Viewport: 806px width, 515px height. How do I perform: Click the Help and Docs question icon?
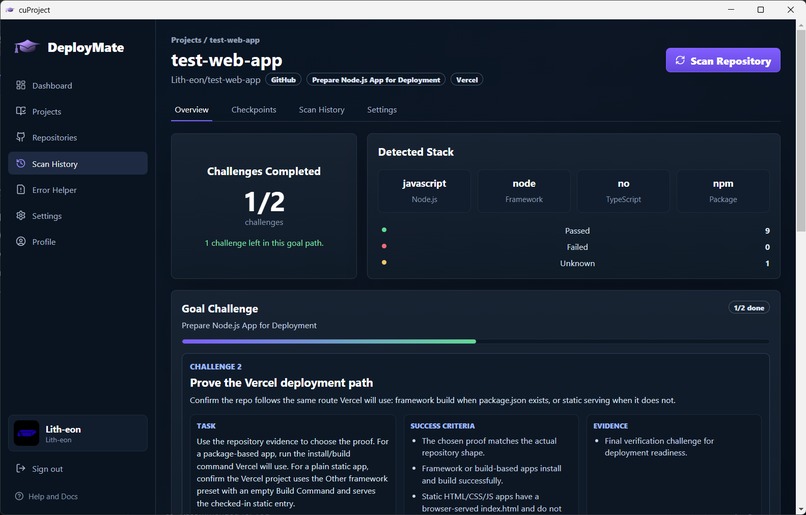tap(19, 496)
